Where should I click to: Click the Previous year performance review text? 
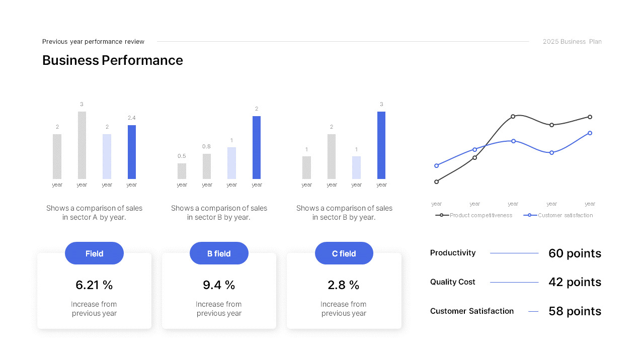(93, 42)
